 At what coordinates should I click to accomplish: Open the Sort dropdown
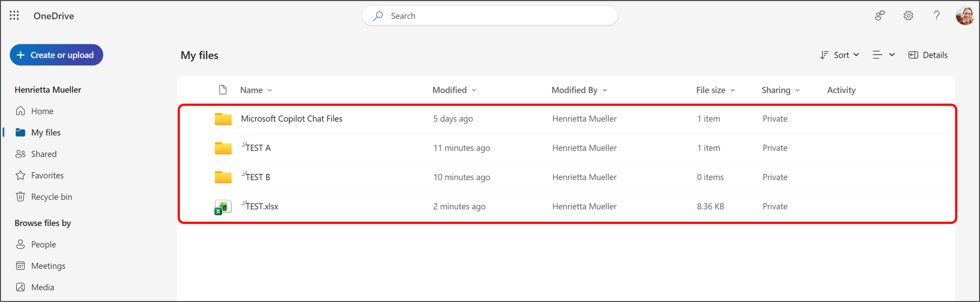coord(840,55)
